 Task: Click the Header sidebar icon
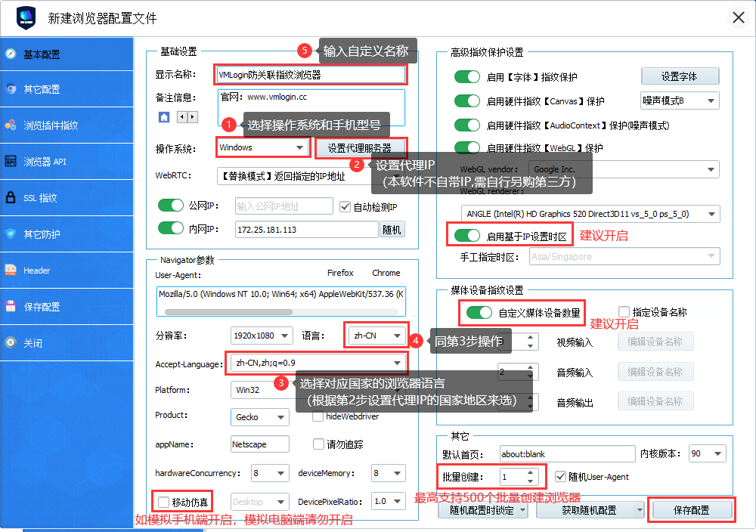[x=11, y=270]
